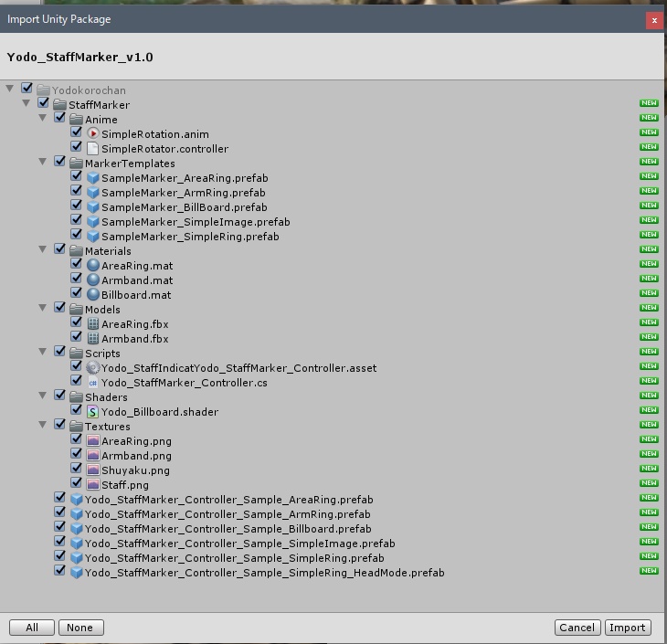
Task: Click the SimpleRotator.controller file name
Action: coord(165,149)
